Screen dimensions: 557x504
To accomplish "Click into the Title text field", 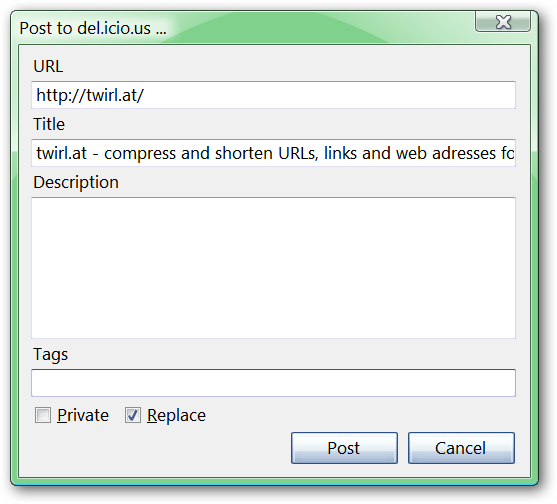I will (x=273, y=153).
